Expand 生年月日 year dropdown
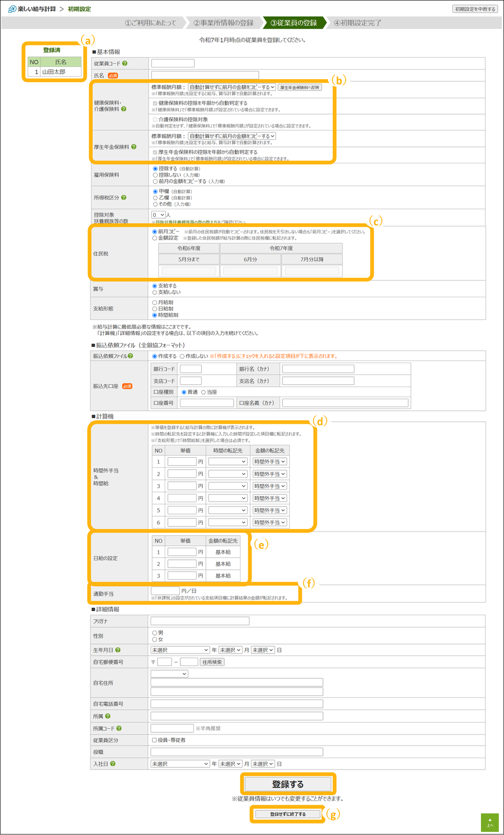The image size is (504, 835). click(180, 650)
